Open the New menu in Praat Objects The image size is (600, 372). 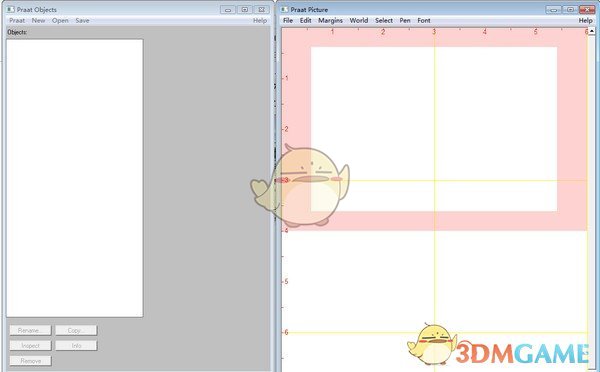click(x=38, y=21)
